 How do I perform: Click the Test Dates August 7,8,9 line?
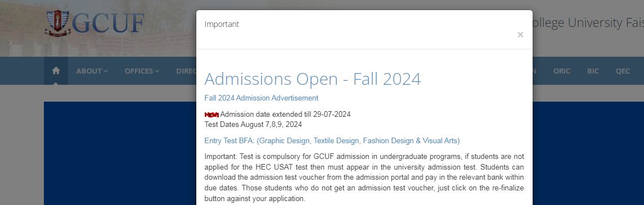pyautogui.click(x=253, y=124)
